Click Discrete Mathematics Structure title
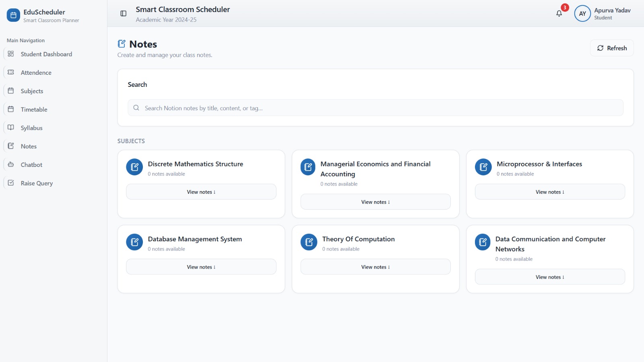Image resolution: width=644 pixels, height=362 pixels. click(196, 164)
